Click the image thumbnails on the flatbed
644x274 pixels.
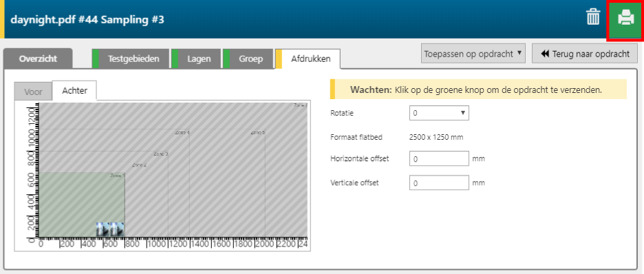(110, 229)
